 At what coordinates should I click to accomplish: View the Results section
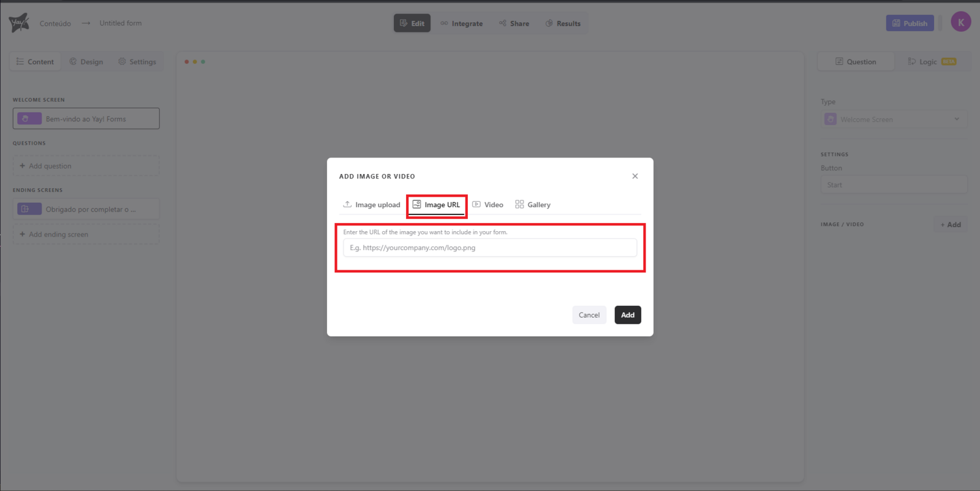tap(563, 23)
